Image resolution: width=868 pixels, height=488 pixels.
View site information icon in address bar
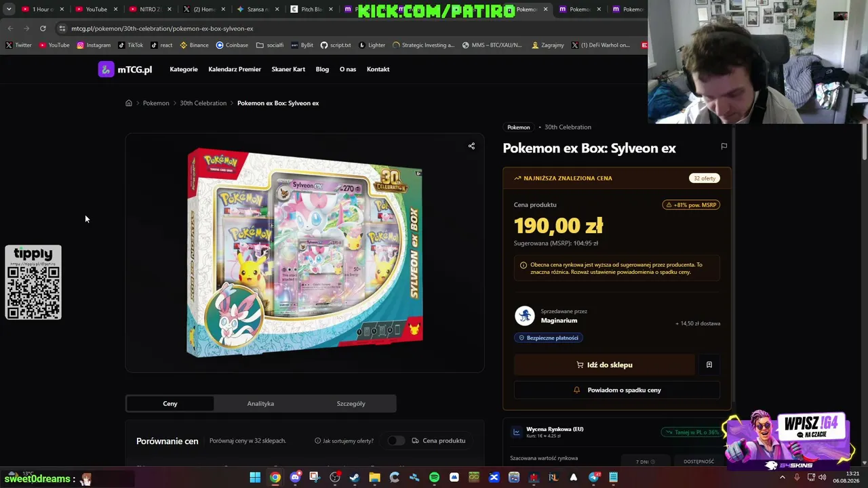(62, 28)
